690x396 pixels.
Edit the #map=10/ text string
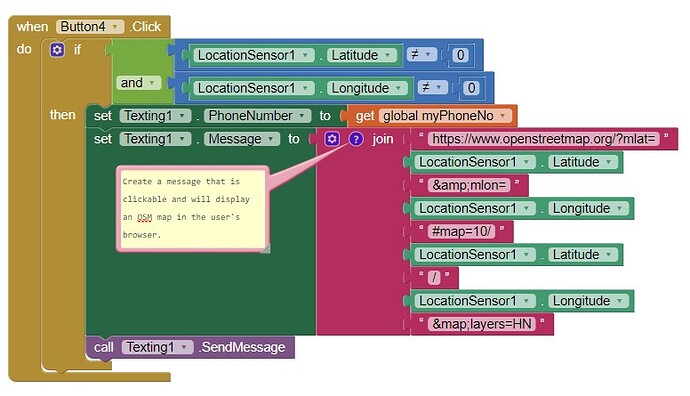click(x=461, y=231)
